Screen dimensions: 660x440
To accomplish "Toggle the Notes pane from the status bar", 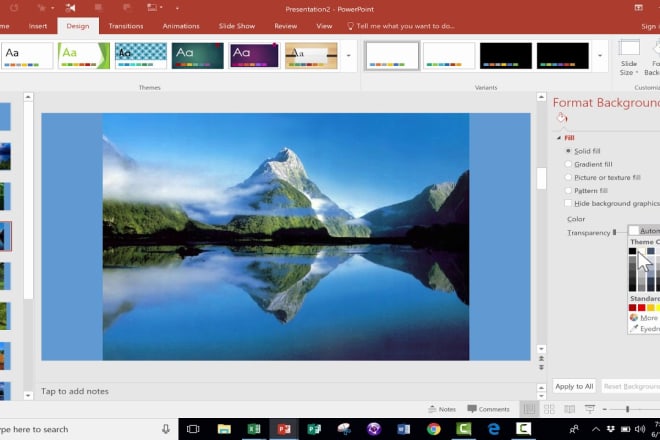I will 442,409.
